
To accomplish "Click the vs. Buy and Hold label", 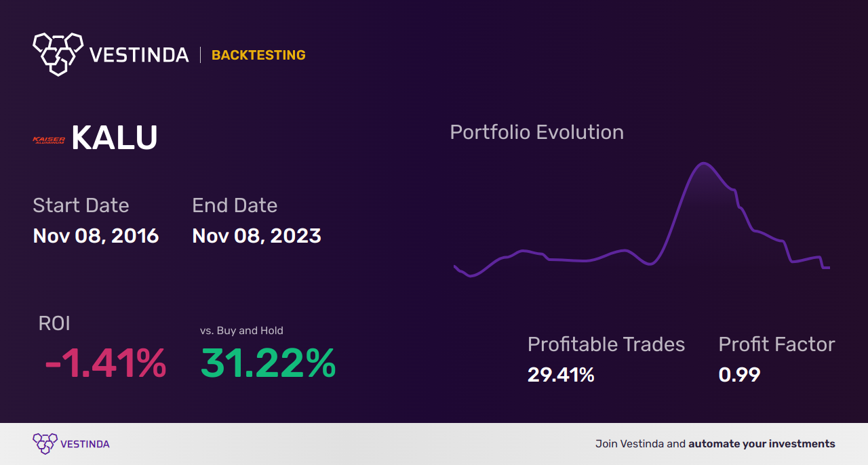I will (x=241, y=331).
